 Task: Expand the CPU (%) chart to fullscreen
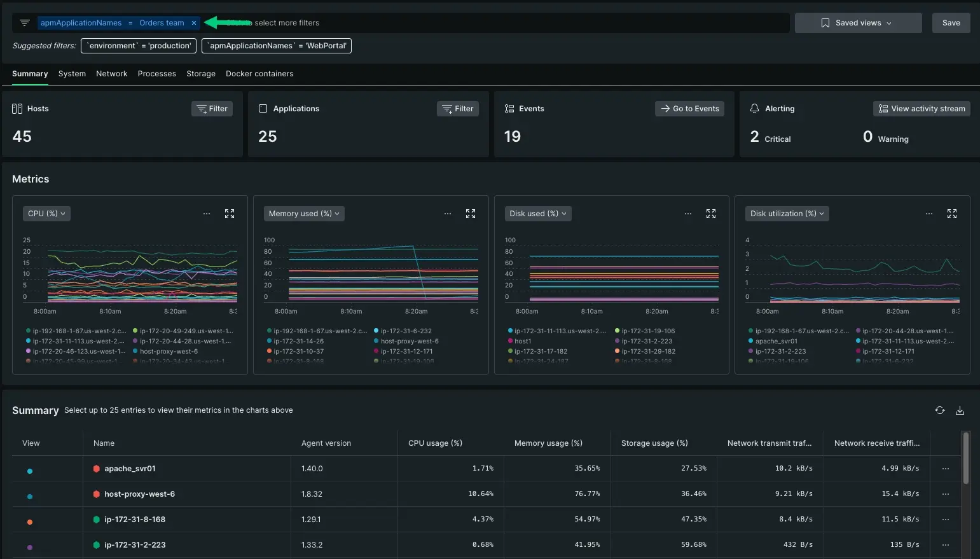click(x=230, y=214)
